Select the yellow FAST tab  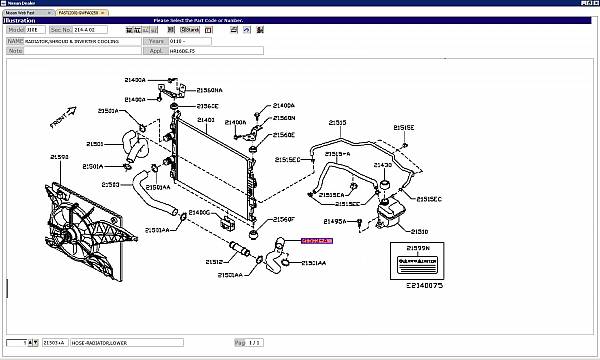(78, 13)
